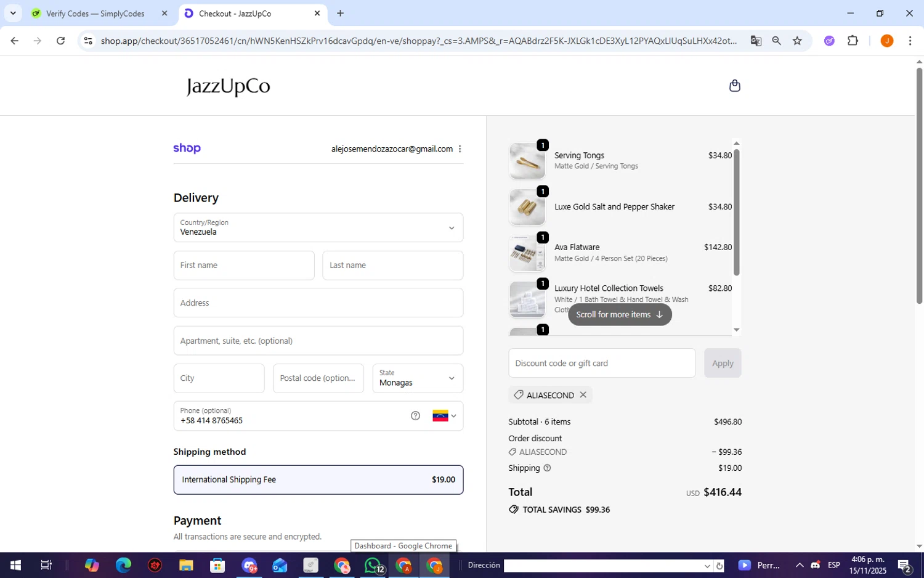
Task: Click the Postal code field
Action: (318, 378)
